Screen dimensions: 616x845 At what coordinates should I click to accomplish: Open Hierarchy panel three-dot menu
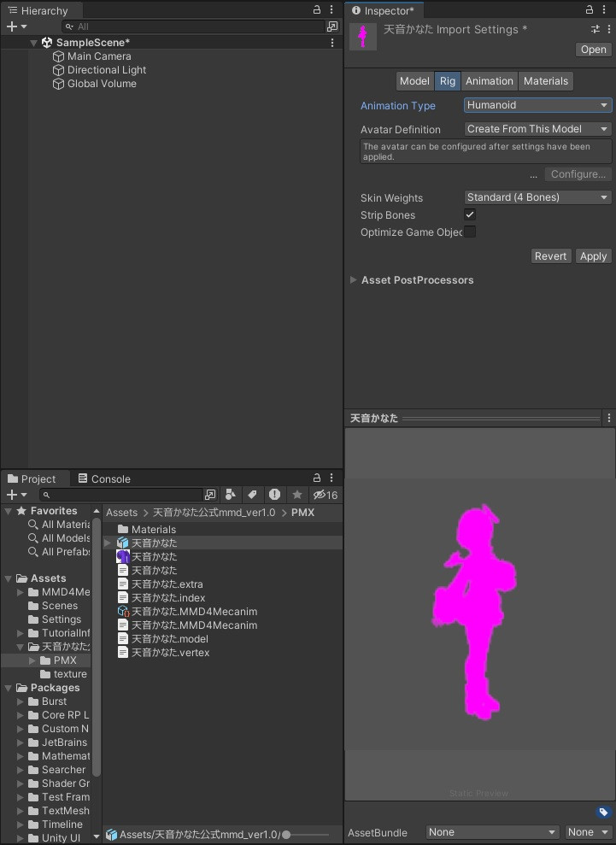pyautogui.click(x=331, y=9)
